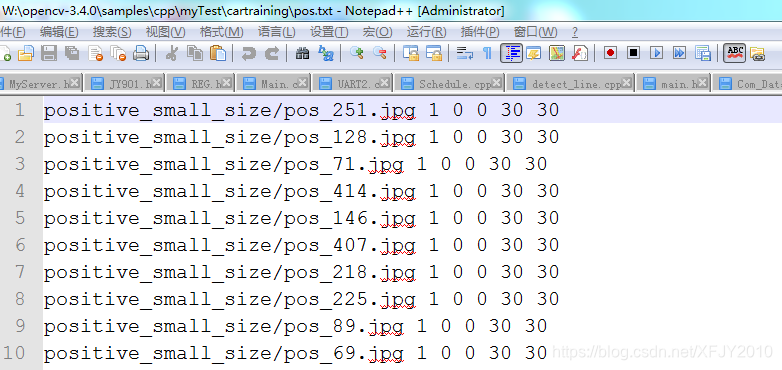Click line containing pos_407.jpg
782x370 pixels.
click(301, 244)
